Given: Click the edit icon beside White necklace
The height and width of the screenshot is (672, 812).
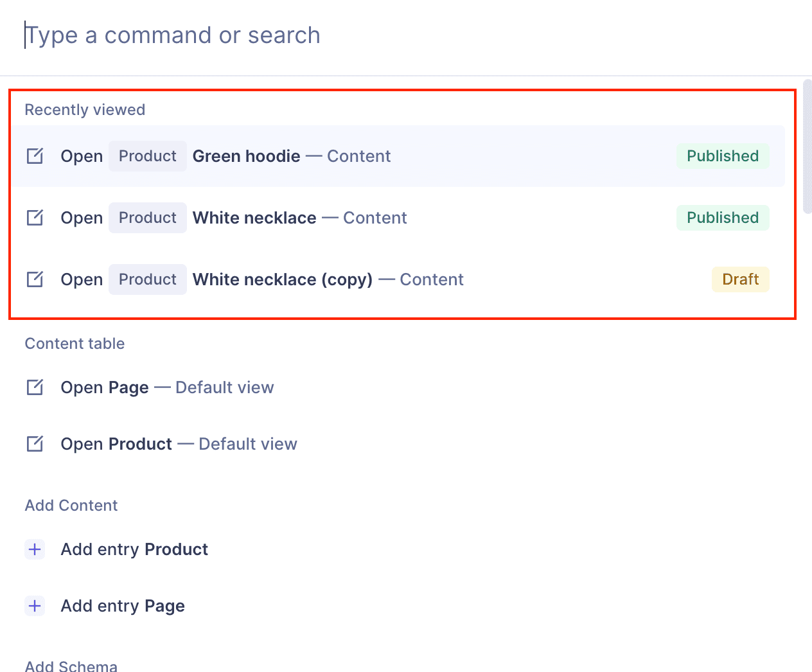Looking at the screenshot, I should [x=35, y=217].
